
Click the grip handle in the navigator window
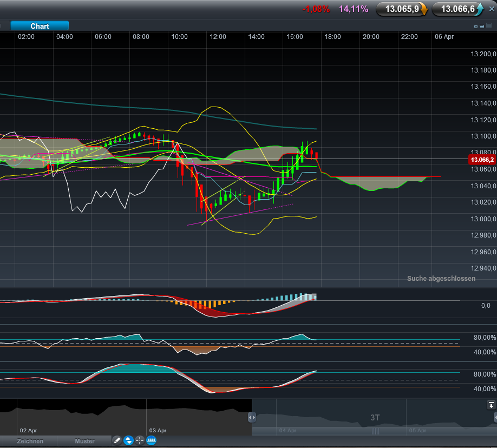[x=375, y=431]
